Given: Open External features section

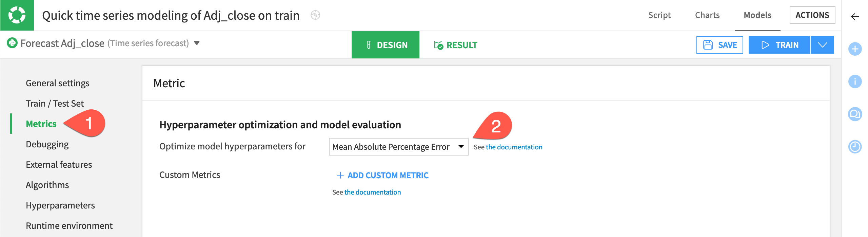Looking at the screenshot, I should (x=59, y=165).
